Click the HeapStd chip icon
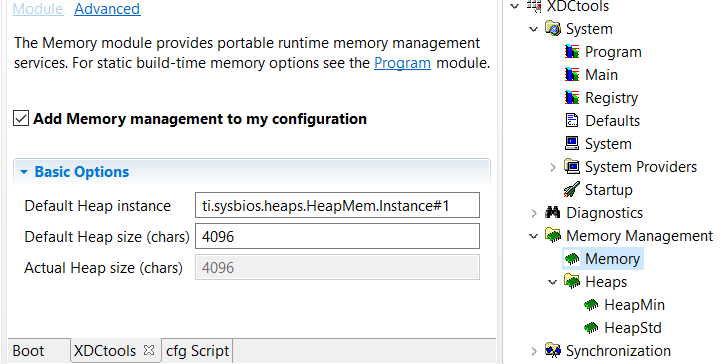This screenshot has width=727, height=364. point(591,328)
